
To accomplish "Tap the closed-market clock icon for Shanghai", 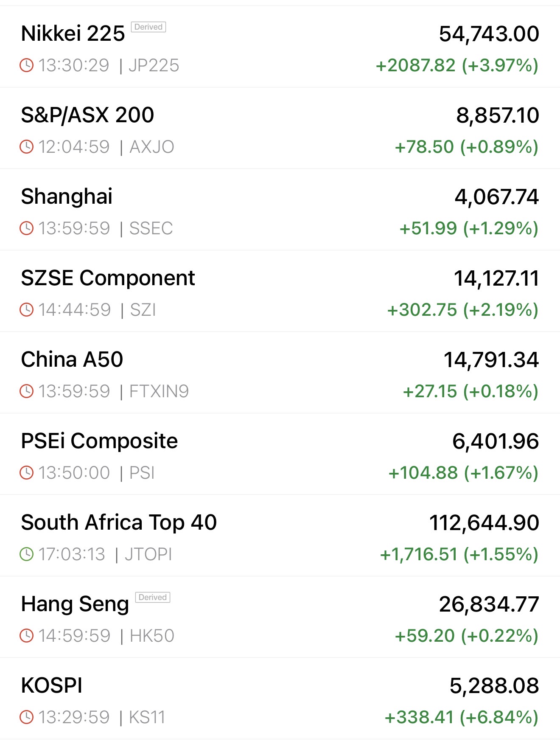I will click(26, 228).
